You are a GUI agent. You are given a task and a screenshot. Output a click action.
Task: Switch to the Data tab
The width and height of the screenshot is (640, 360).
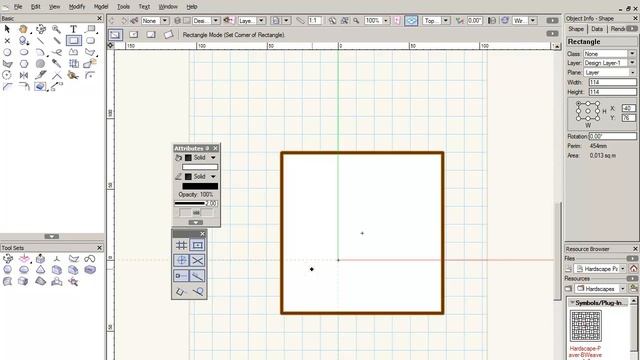click(x=597, y=29)
